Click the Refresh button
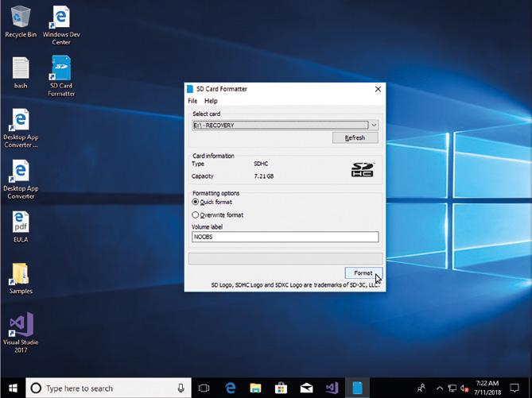Screen dimensions: 532x398 pos(355,137)
